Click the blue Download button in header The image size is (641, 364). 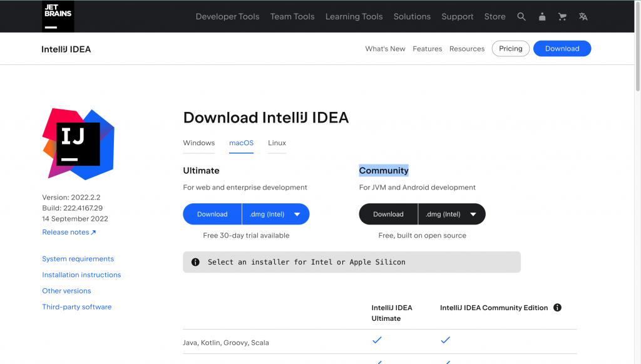pyautogui.click(x=562, y=49)
